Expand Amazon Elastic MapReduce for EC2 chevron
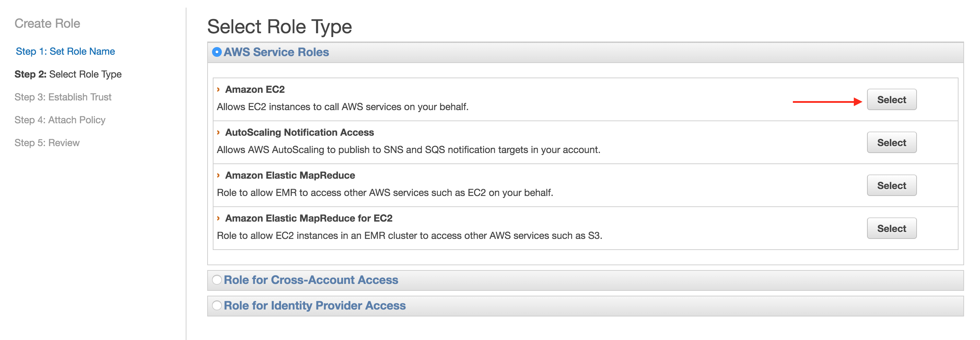Screen dimensions: 980x340 [218, 218]
